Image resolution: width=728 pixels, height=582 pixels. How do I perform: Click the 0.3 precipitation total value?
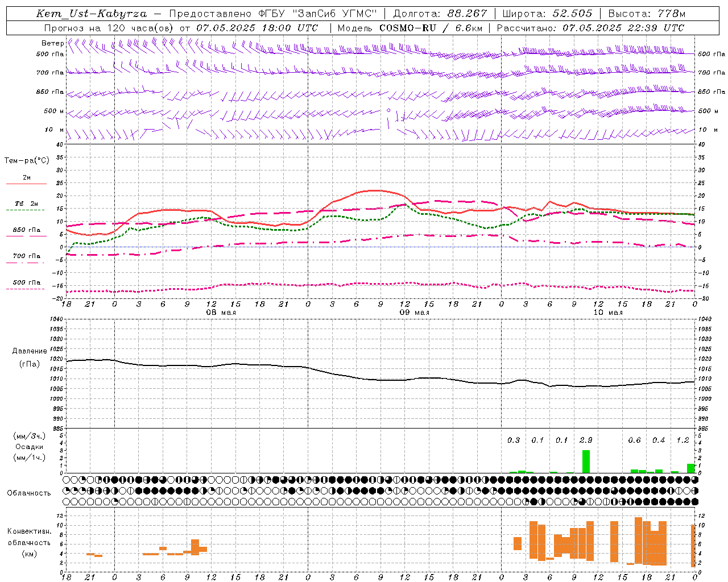click(x=514, y=440)
